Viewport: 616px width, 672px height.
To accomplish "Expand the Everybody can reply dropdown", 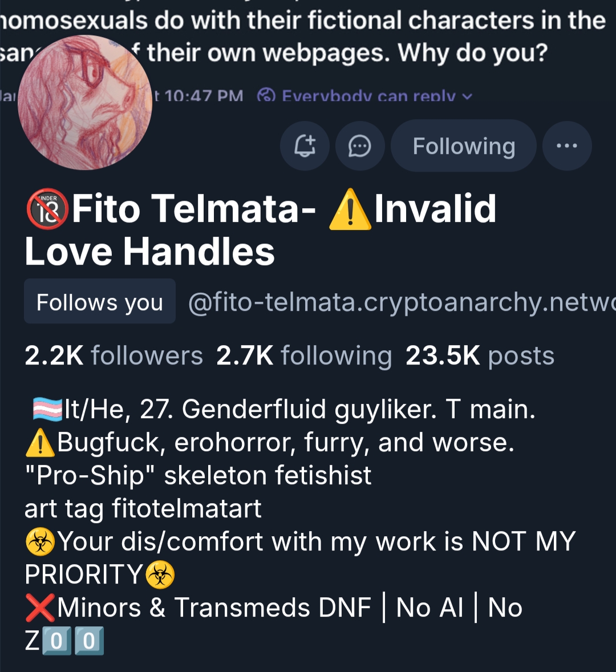I will [368, 96].
